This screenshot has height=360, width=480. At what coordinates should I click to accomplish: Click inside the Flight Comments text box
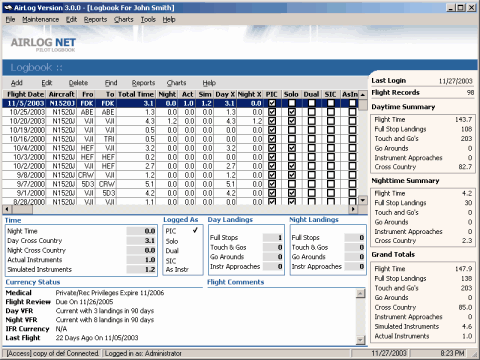point(282,316)
